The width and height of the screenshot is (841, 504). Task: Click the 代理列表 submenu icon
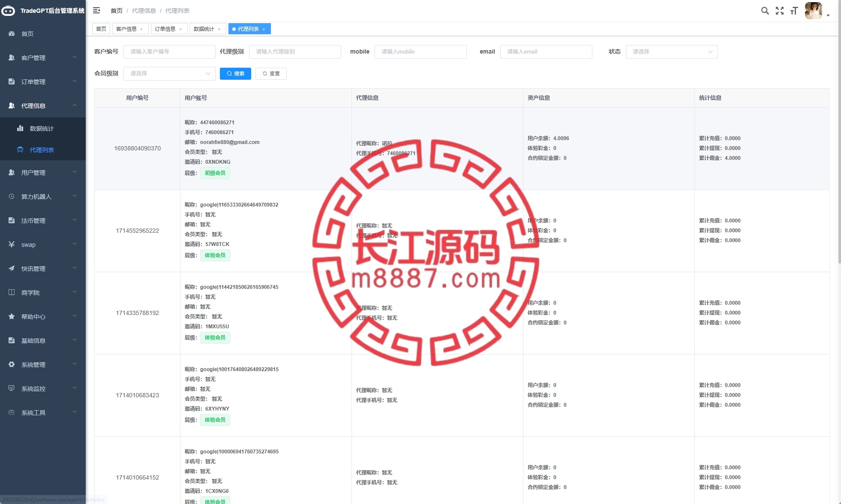[x=20, y=150]
